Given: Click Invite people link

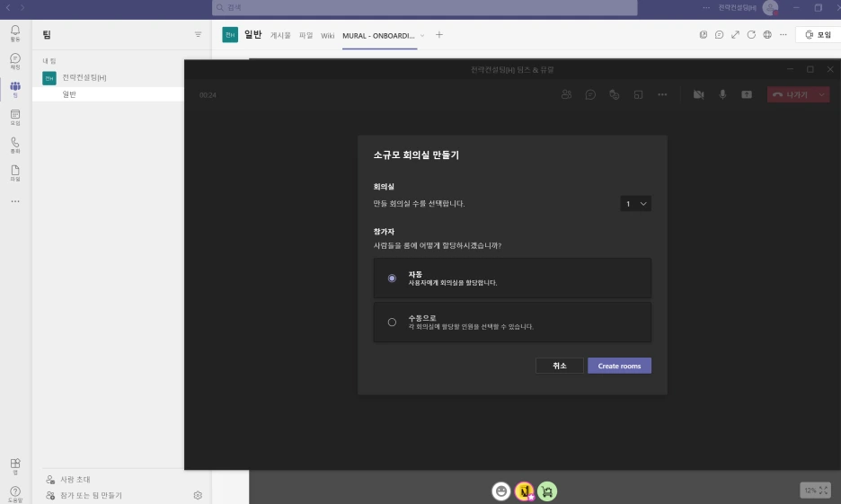Looking at the screenshot, I should click(x=68, y=480).
